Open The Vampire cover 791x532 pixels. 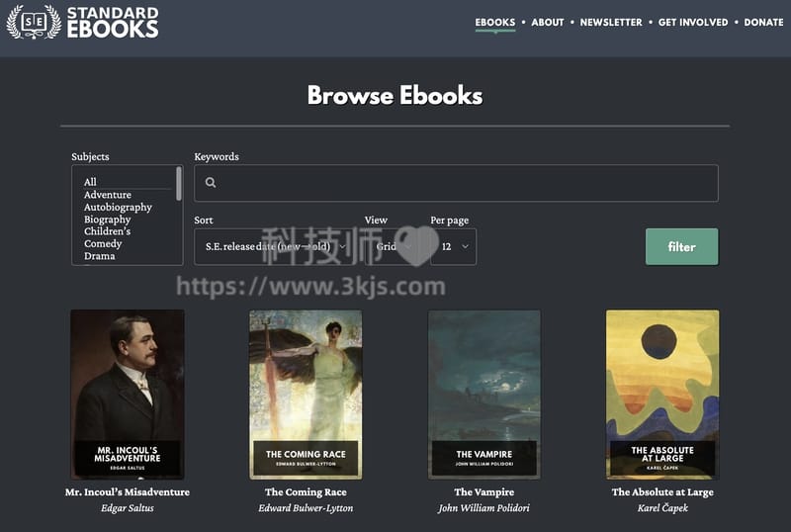pos(484,395)
